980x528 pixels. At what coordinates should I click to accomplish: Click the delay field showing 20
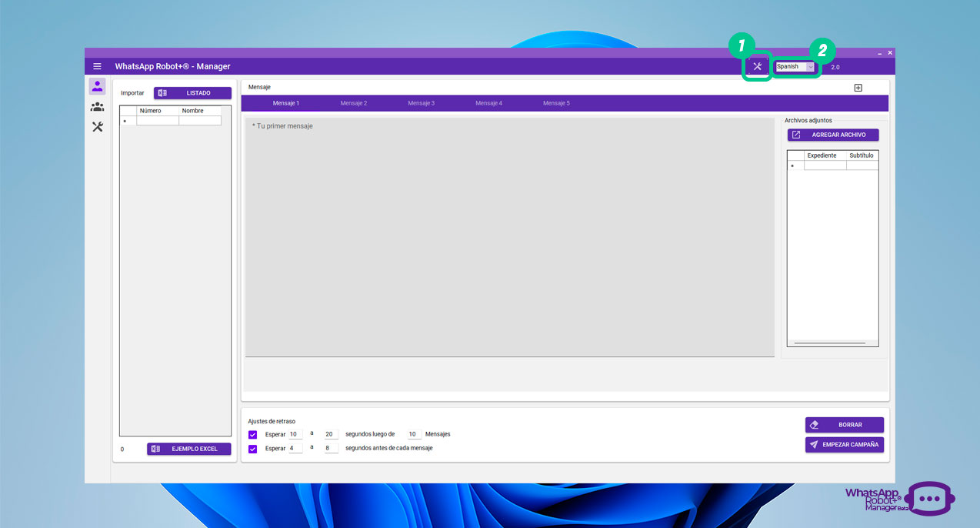332,434
